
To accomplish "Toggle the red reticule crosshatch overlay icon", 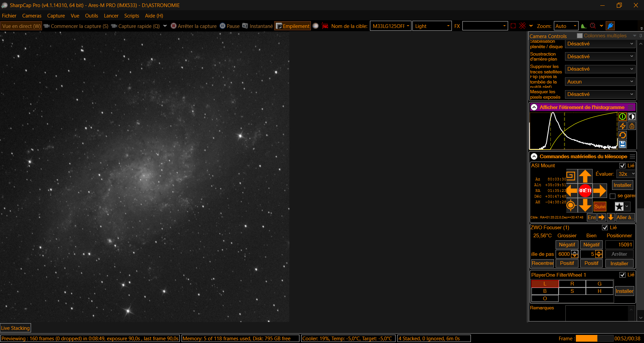I will (x=522, y=26).
